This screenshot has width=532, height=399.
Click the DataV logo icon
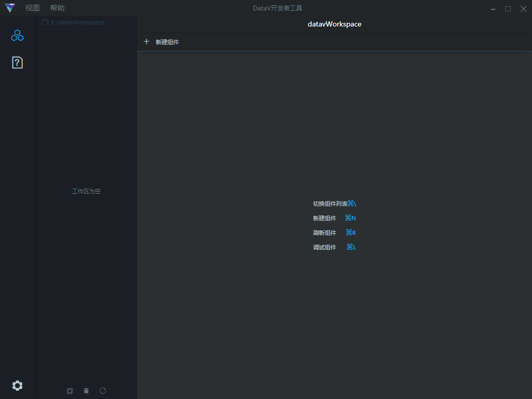(x=10, y=8)
